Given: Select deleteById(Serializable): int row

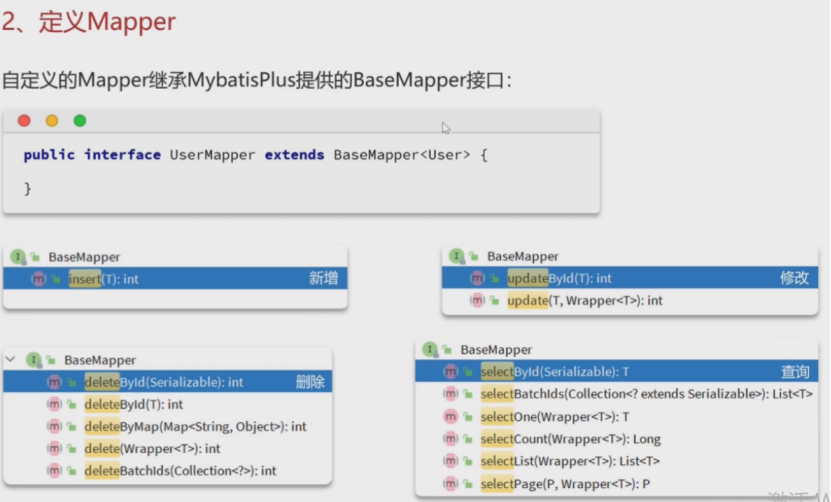Looking at the screenshot, I should coord(168,382).
